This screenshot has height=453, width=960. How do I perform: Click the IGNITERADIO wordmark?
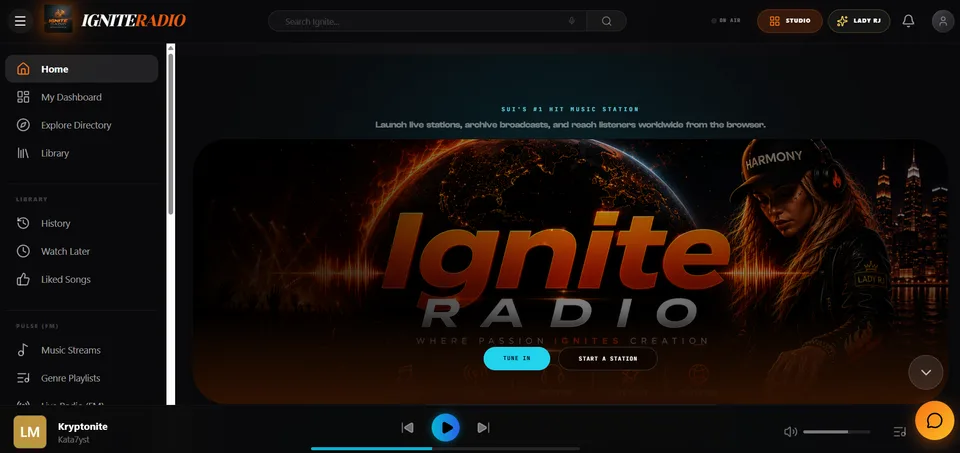[x=133, y=21]
